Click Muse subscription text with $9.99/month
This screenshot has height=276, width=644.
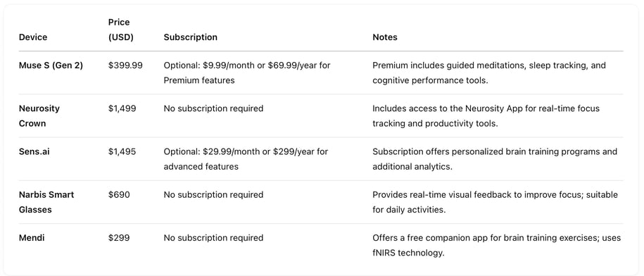(247, 73)
